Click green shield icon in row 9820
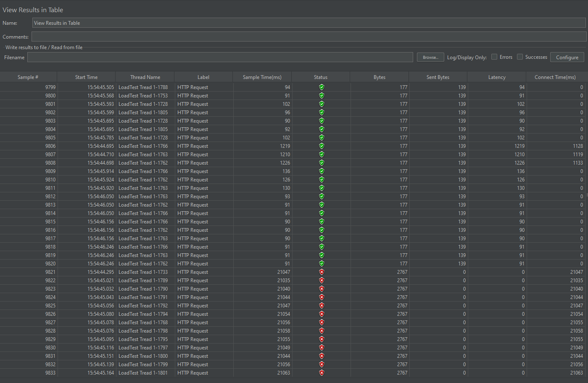This screenshot has width=588, height=383. tap(322, 264)
